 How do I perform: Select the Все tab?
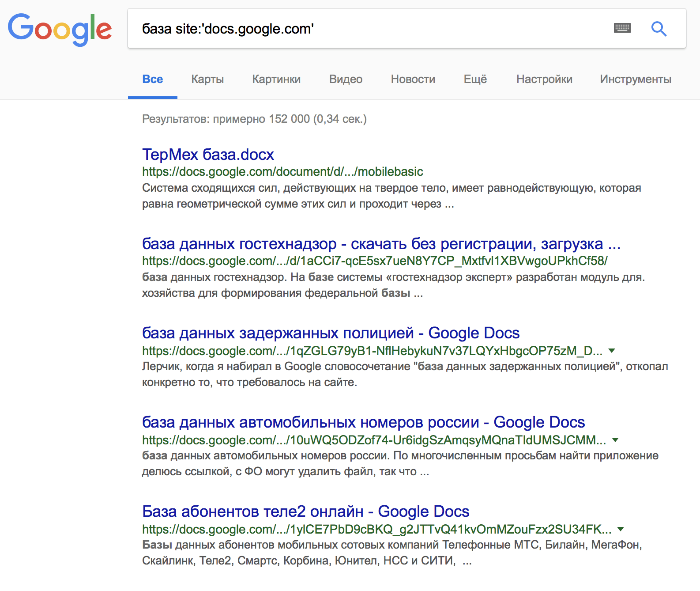coord(153,79)
